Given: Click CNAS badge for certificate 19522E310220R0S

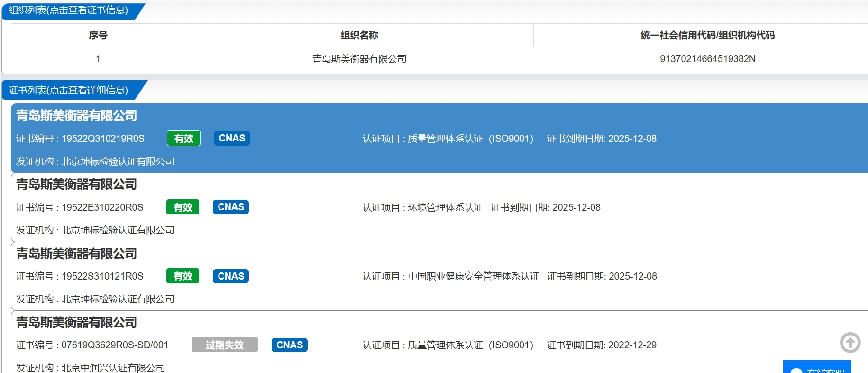Looking at the screenshot, I should (231, 207).
